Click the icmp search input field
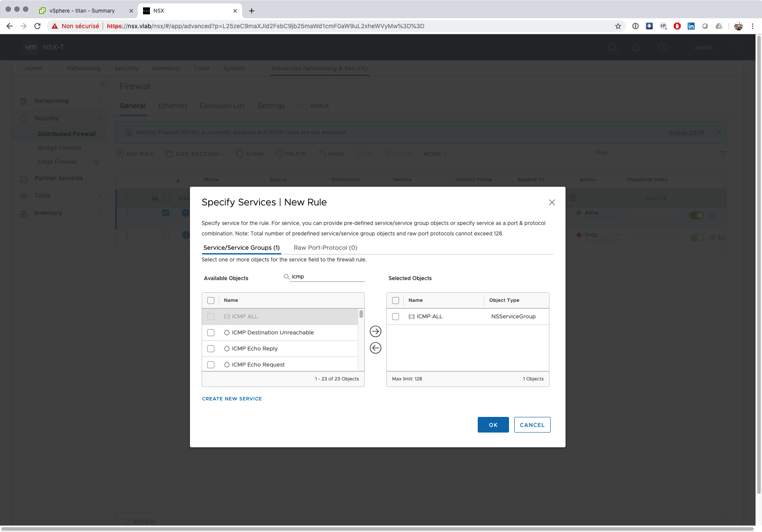This screenshot has width=762, height=532. click(327, 277)
